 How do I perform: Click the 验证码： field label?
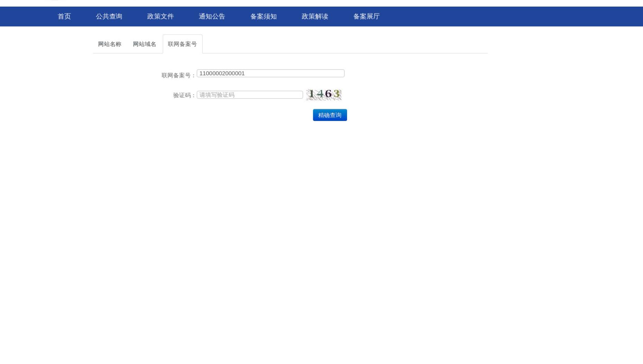184,95
